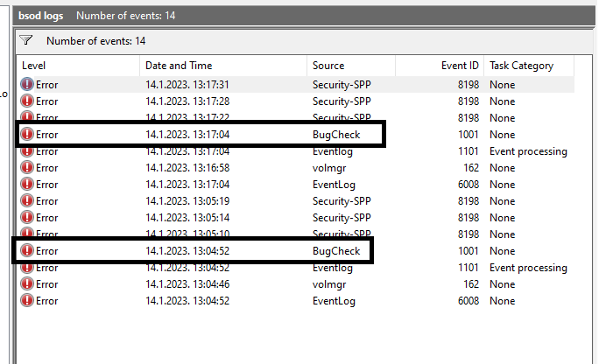Select Eventlog 1101 event at 13:04:52
The width and height of the screenshot is (613, 364).
tap(263, 268)
